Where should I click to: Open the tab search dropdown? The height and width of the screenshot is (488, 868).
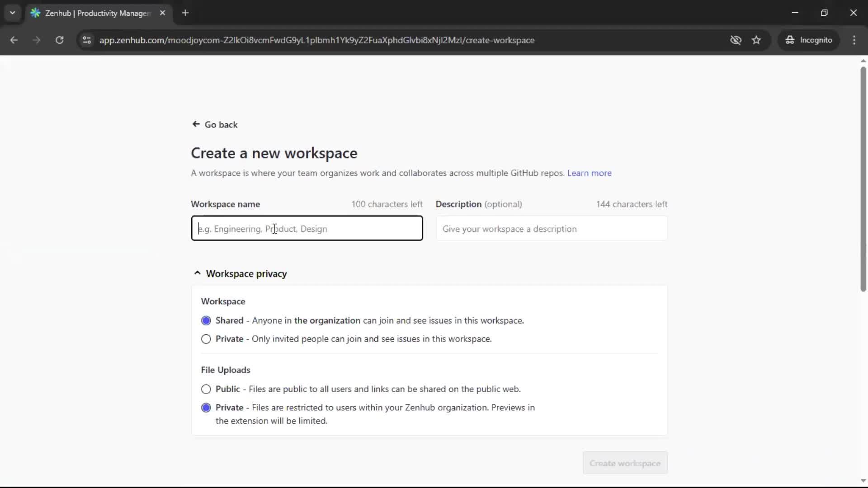tap(12, 13)
